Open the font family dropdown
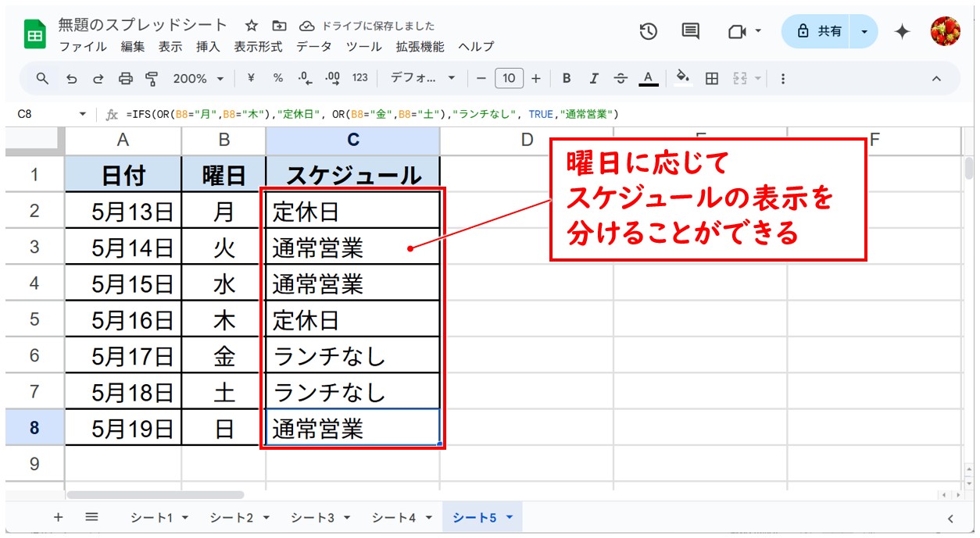The height and width of the screenshot is (538, 980). (x=422, y=78)
